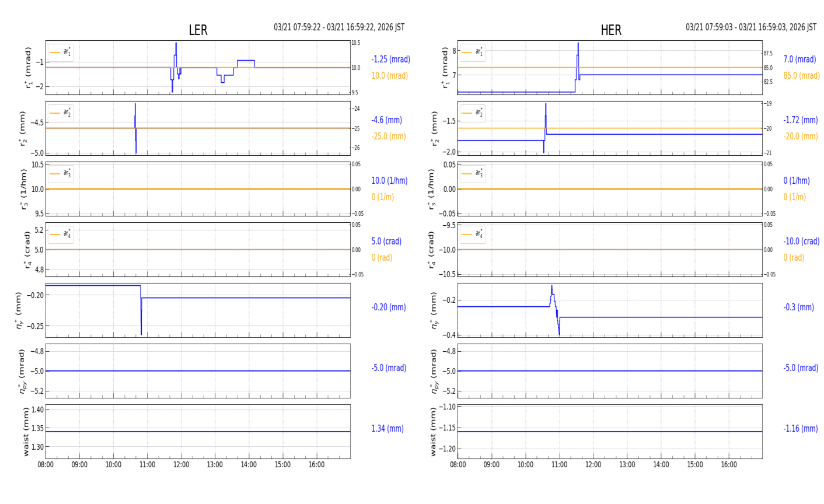Click the 16:00 tick label under LER

click(316, 465)
